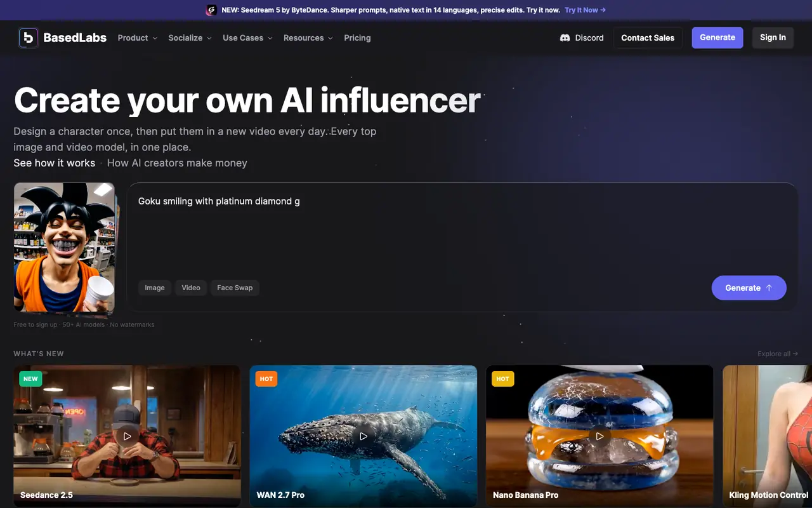Click the Sign In button
Image resolution: width=812 pixels, height=508 pixels.
click(x=773, y=37)
